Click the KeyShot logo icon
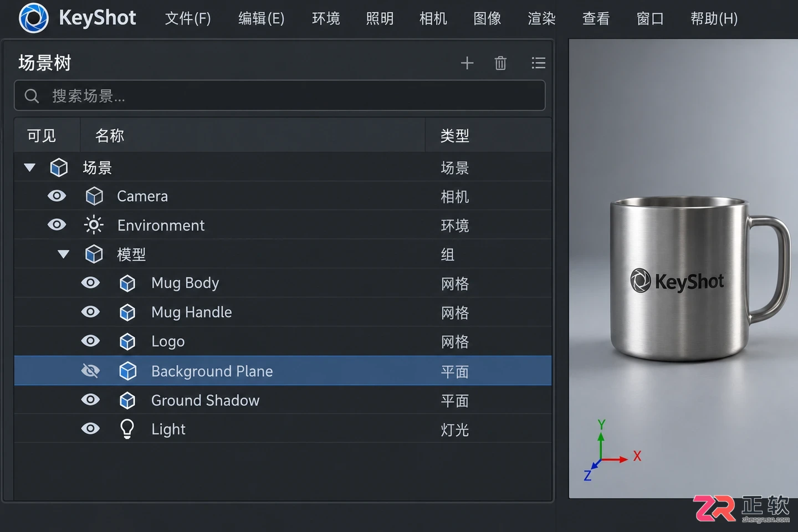The height and width of the screenshot is (532, 798). [33, 18]
